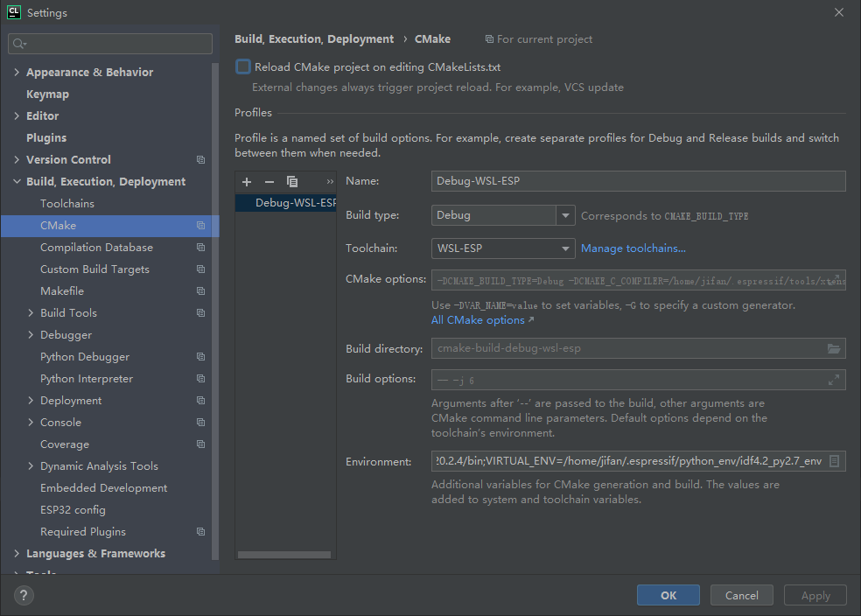
Task: Expand the Build options field editor
Action: coord(834,379)
